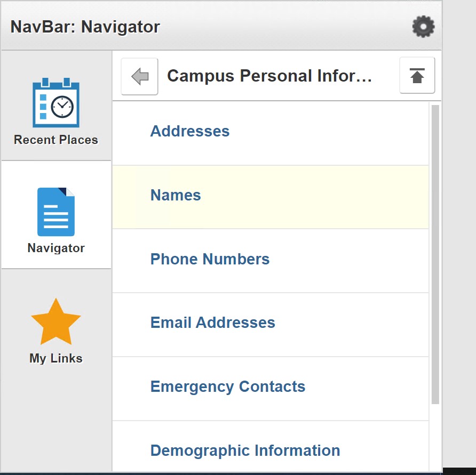Click the Recent Places calendar clock icon
The width and height of the screenshot is (476, 475).
pyautogui.click(x=56, y=103)
